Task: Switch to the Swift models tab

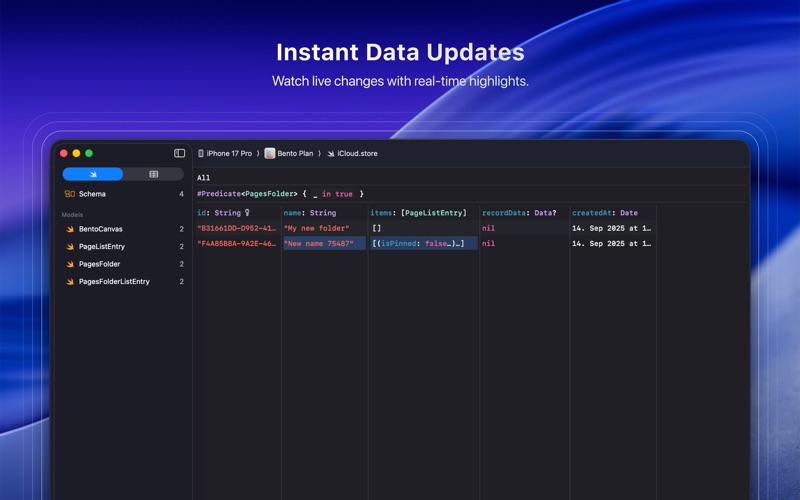Action: tap(93, 174)
